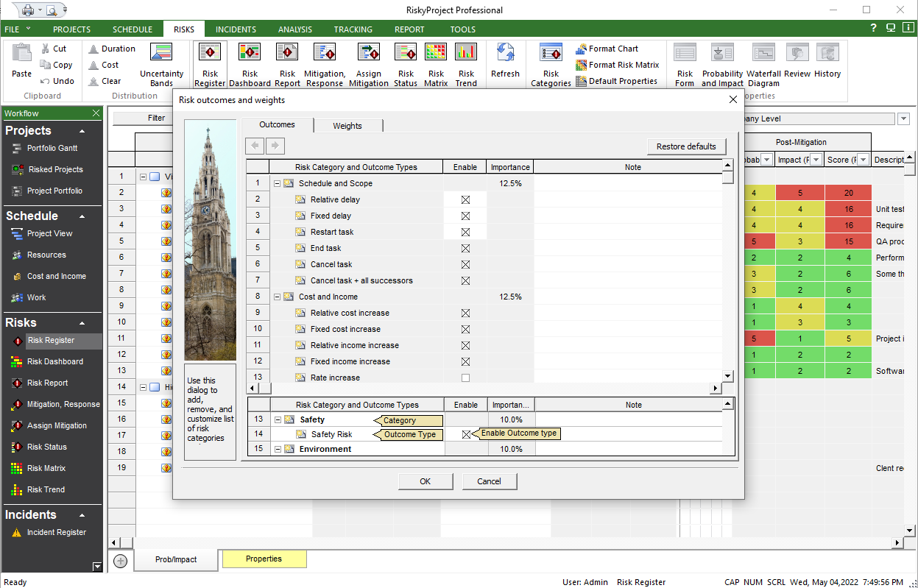Viewport: 918px width, 588px height.
Task: Collapse the Risks section in Workflow
Action: (82, 323)
